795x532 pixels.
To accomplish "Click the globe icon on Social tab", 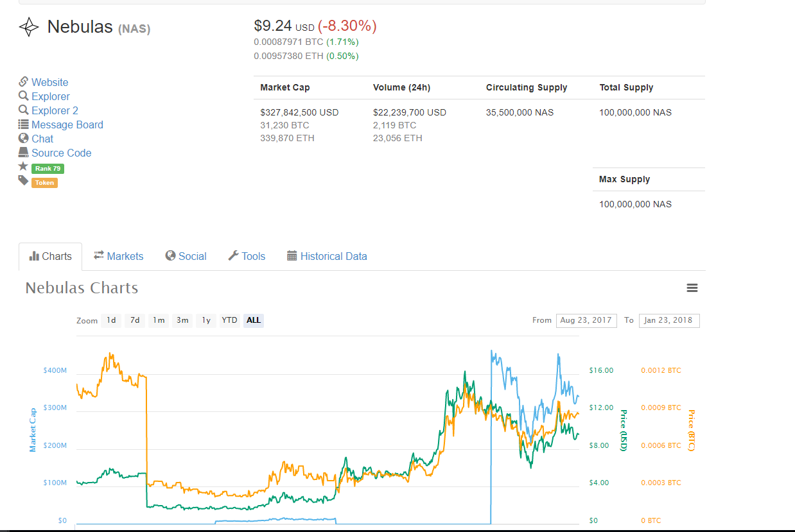I will click(x=170, y=255).
